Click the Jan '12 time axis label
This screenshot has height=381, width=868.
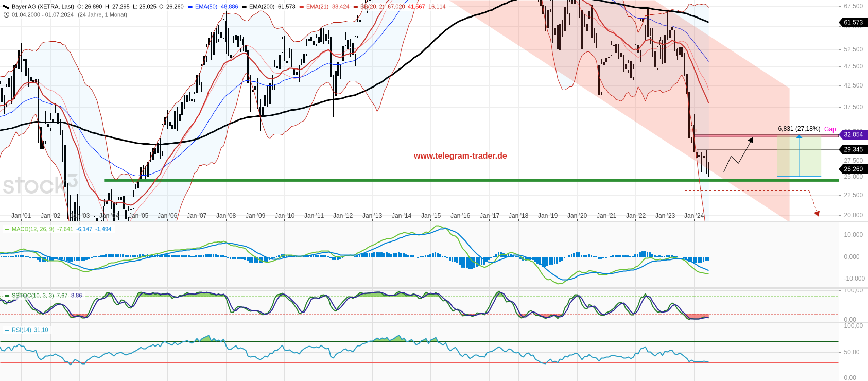click(343, 216)
